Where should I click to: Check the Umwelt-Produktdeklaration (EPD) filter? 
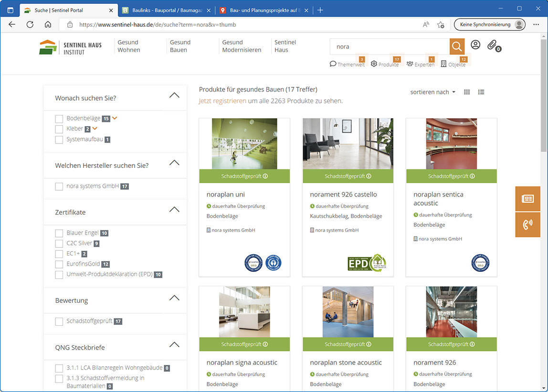tap(59, 275)
